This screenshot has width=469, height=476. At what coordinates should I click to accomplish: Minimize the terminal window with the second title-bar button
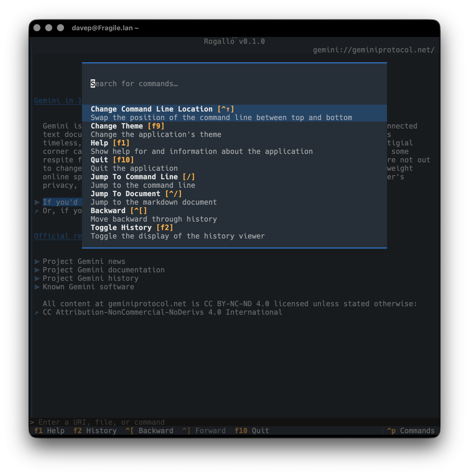click(49, 28)
